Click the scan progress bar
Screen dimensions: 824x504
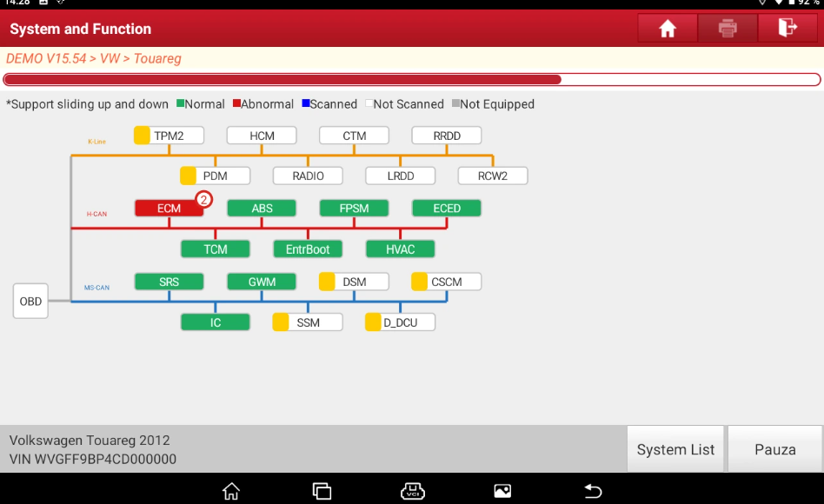[x=412, y=79]
